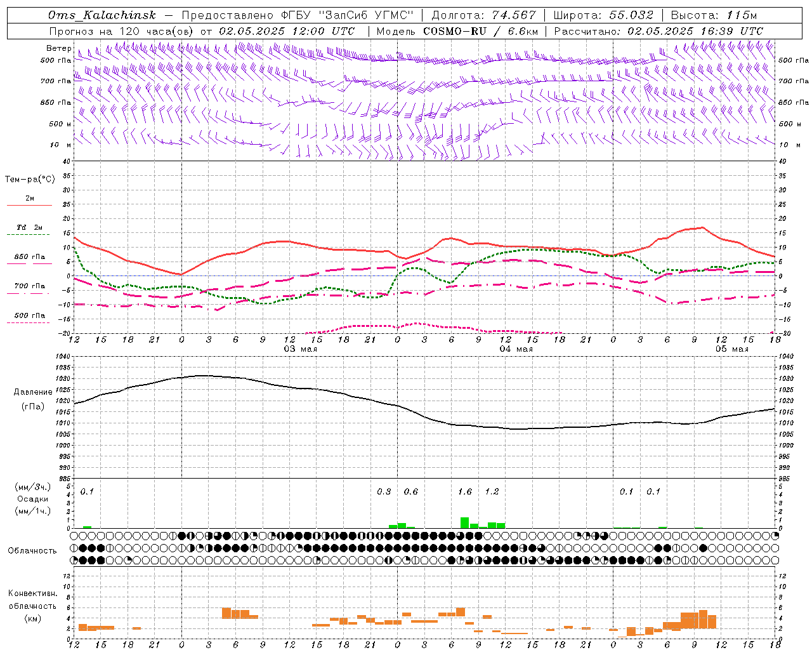The height and width of the screenshot is (650, 812).
Task: Click the Тем-ра(°C) axis label
Action: click(30, 180)
